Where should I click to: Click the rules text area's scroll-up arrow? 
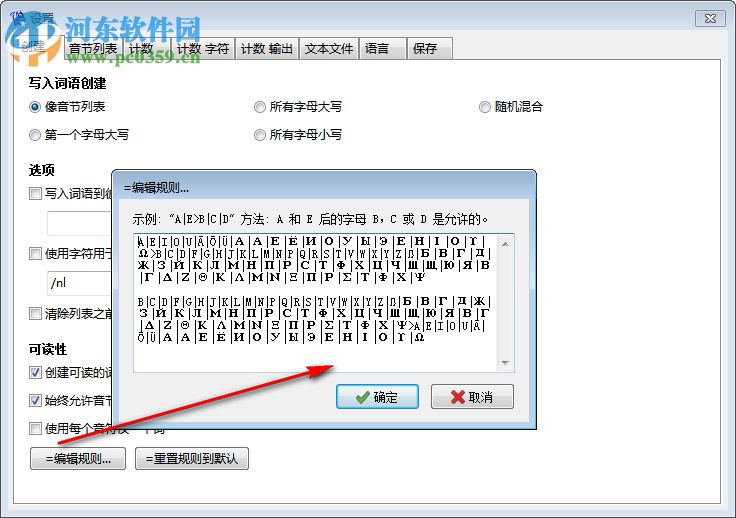click(506, 244)
